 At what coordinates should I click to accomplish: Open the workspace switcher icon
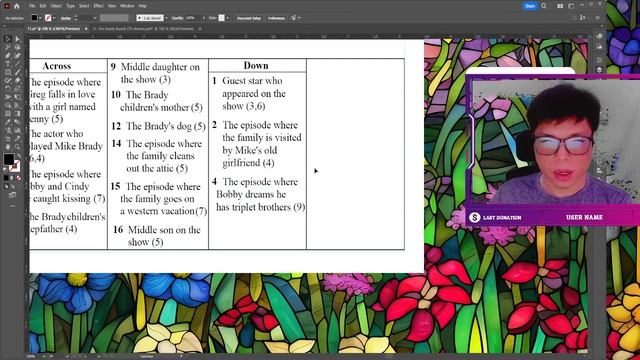click(571, 6)
